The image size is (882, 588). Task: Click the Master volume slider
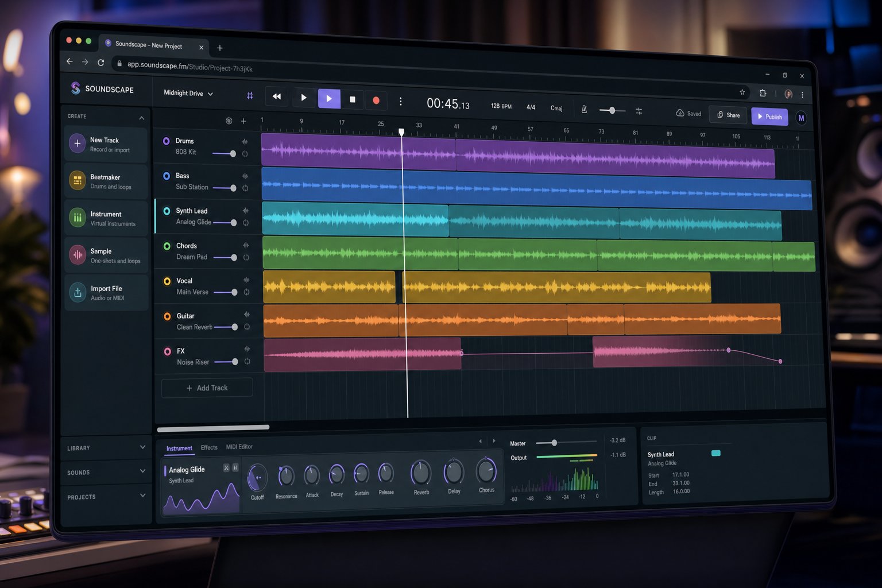click(x=566, y=442)
